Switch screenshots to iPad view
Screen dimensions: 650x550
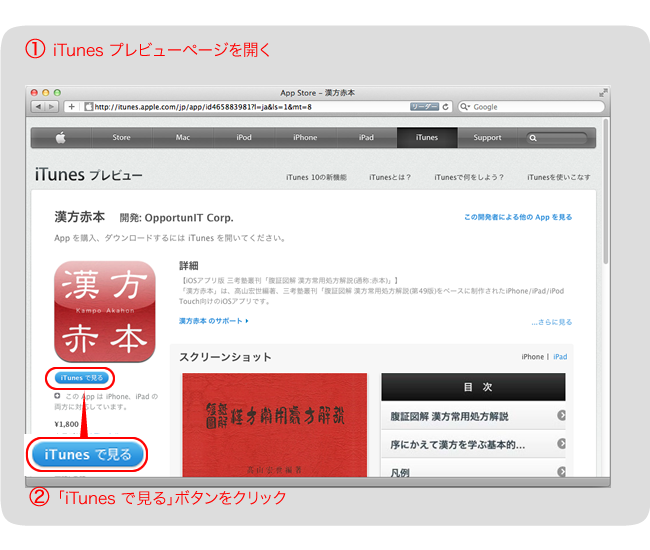pyautogui.click(x=560, y=356)
